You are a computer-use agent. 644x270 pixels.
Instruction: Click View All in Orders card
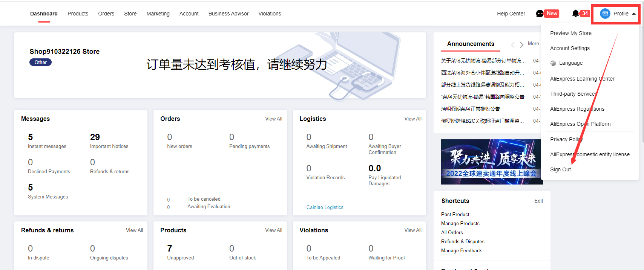click(x=274, y=119)
